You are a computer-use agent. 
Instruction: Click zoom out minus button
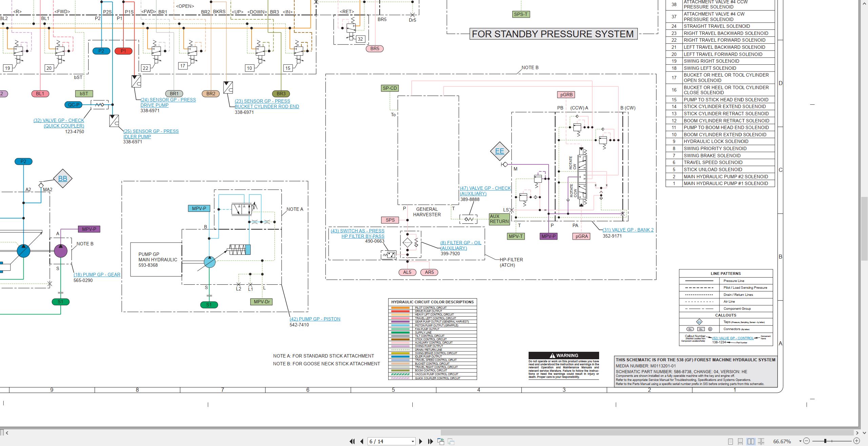coord(807,441)
